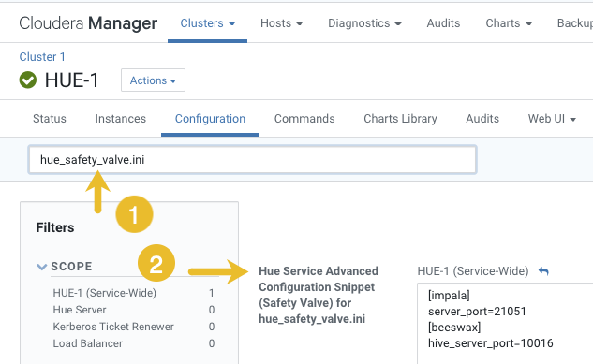Go to Audits in the top navigation
The height and width of the screenshot is (364, 593).
pos(443,23)
